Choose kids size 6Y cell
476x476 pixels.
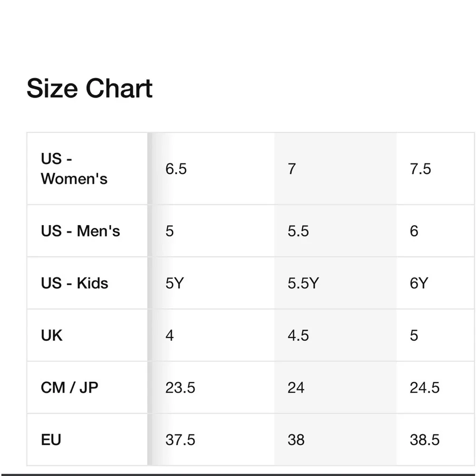(419, 283)
